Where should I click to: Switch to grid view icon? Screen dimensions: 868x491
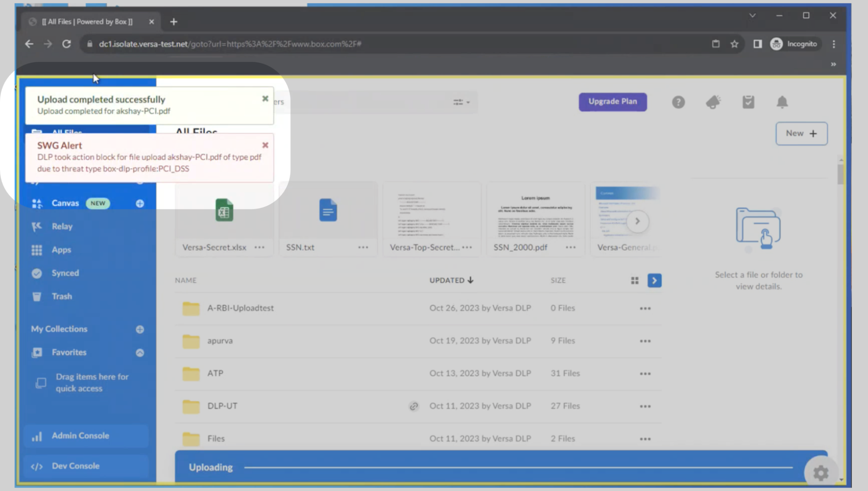click(634, 280)
